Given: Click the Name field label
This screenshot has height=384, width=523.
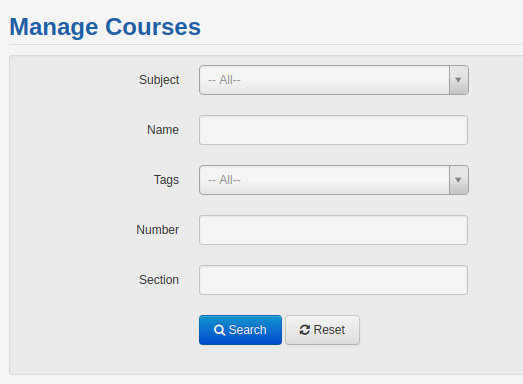Looking at the screenshot, I should 163,130.
